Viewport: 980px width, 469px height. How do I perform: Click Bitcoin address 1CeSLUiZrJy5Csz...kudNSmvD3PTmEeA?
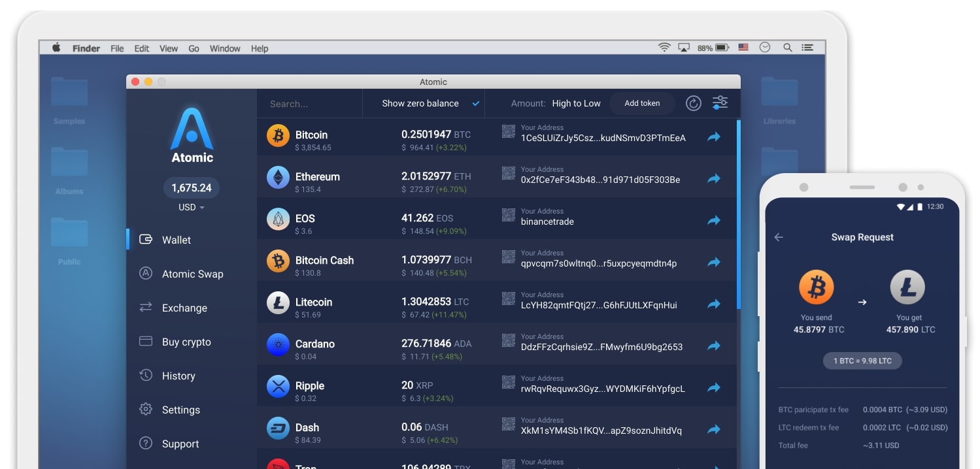(603, 138)
